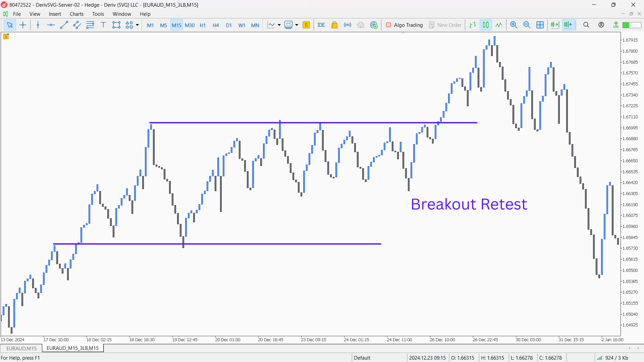Screen dimensions: 644x362
Task: Toggle chart auto scroll
Action: click(555, 25)
